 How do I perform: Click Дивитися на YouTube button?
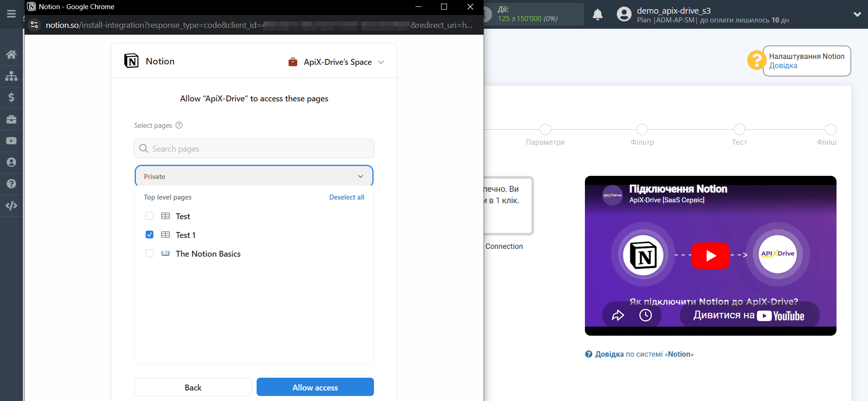click(x=749, y=315)
